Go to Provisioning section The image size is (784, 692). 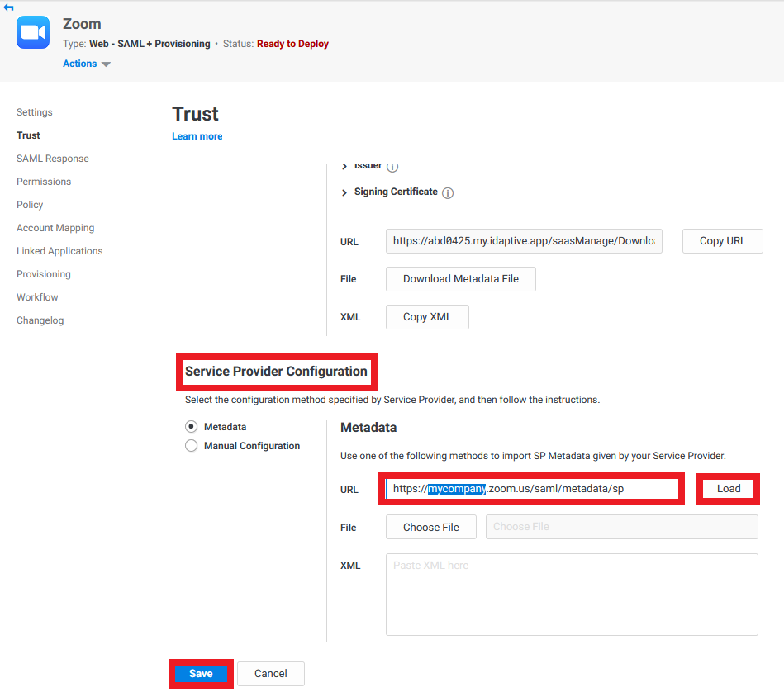pyautogui.click(x=44, y=274)
